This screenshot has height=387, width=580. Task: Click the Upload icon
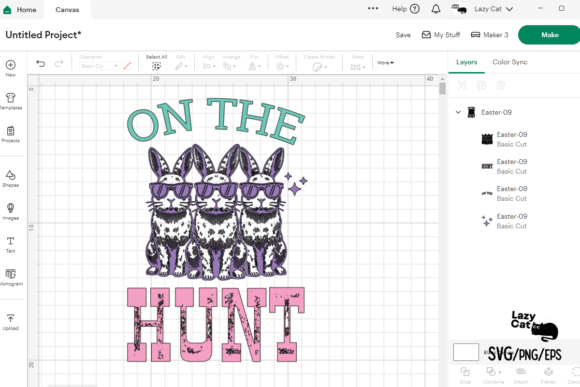pyautogui.click(x=10, y=322)
